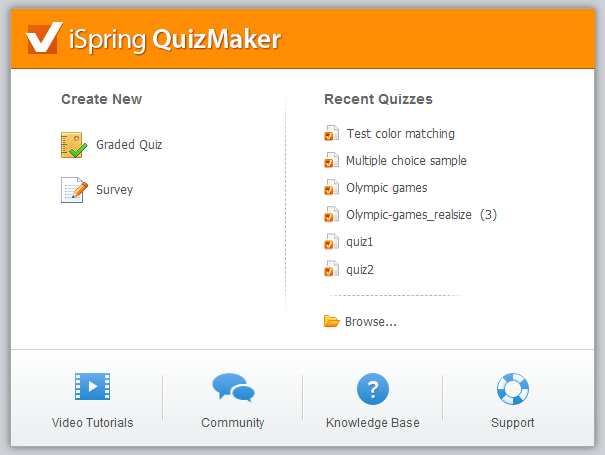Create a new Graded Quiz

click(129, 145)
